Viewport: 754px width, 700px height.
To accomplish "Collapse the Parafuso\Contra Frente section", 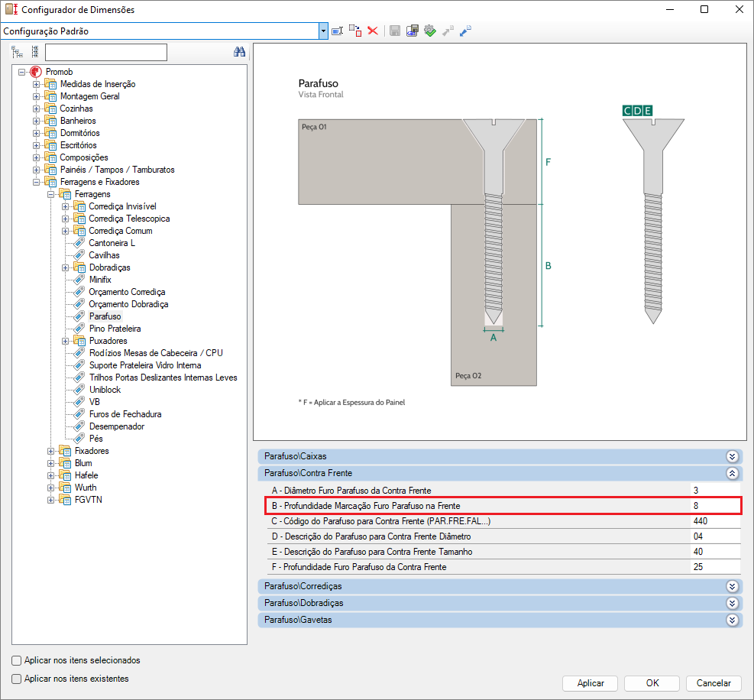I will [x=732, y=473].
